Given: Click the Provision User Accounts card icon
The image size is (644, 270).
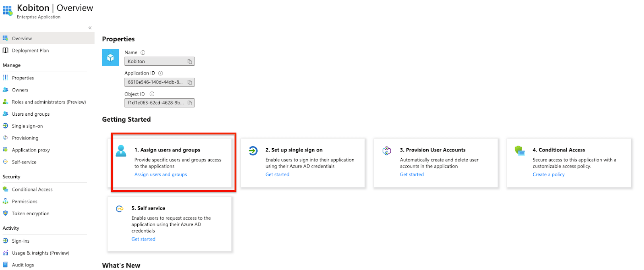Looking at the screenshot, I should [387, 151].
